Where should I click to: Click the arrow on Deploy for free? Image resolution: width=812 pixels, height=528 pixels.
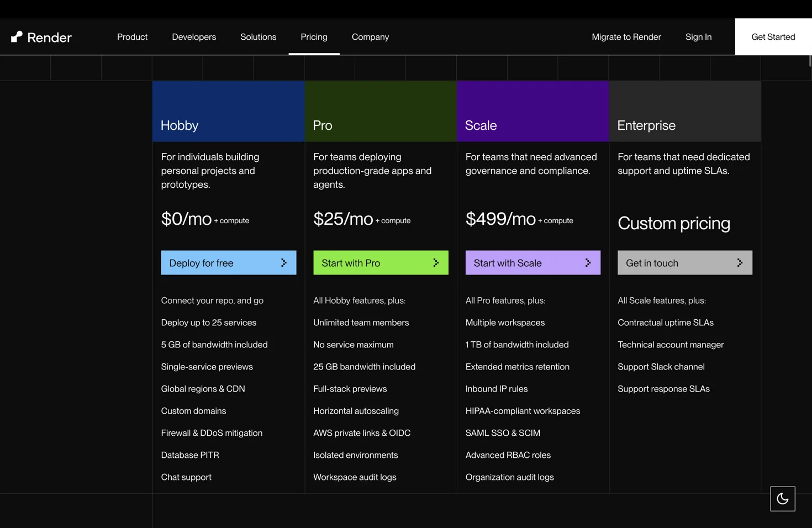tap(284, 263)
